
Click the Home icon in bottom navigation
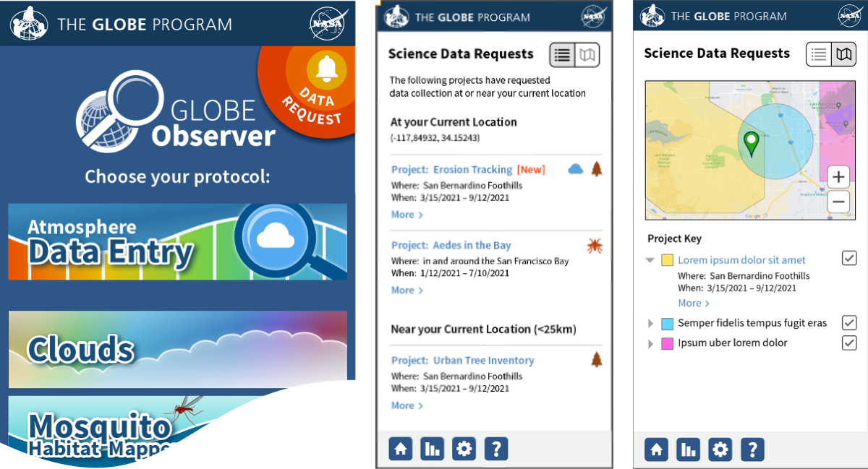coord(400,448)
